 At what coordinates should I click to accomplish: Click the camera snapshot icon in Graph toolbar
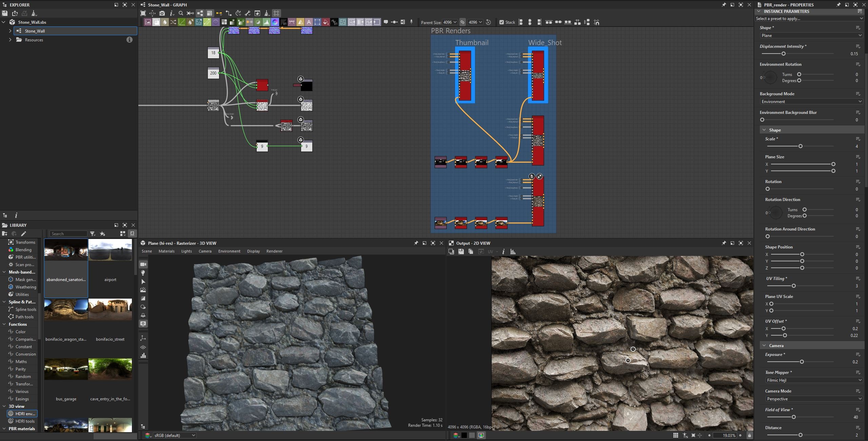(x=162, y=13)
